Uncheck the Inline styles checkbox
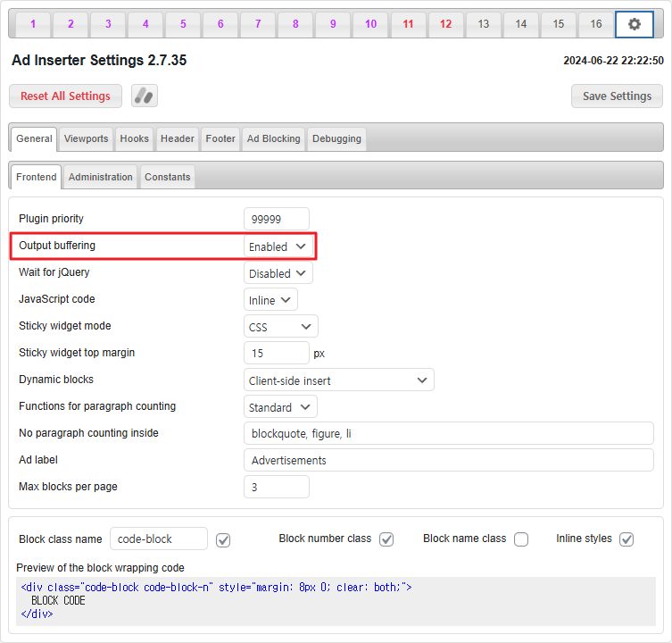The width and height of the screenshot is (672, 643). tap(626, 539)
